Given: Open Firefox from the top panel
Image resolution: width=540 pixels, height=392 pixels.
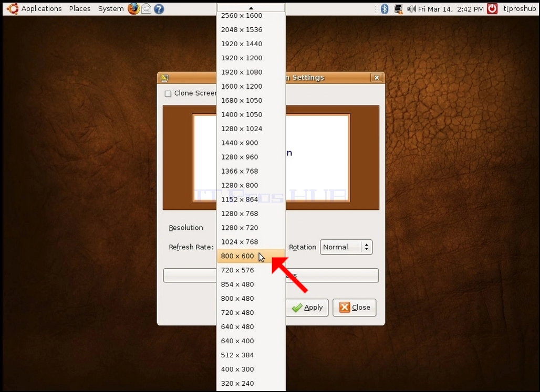Looking at the screenshot, I should [133, 8].
